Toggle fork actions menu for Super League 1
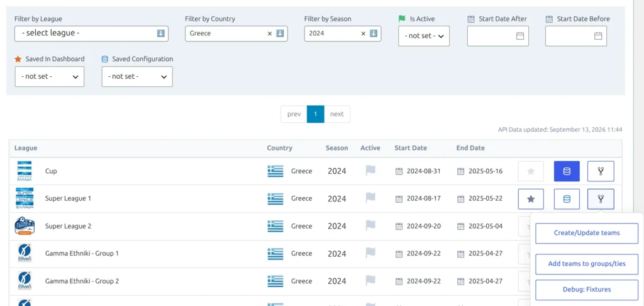 pyautogui.click(x=601, y=199)
